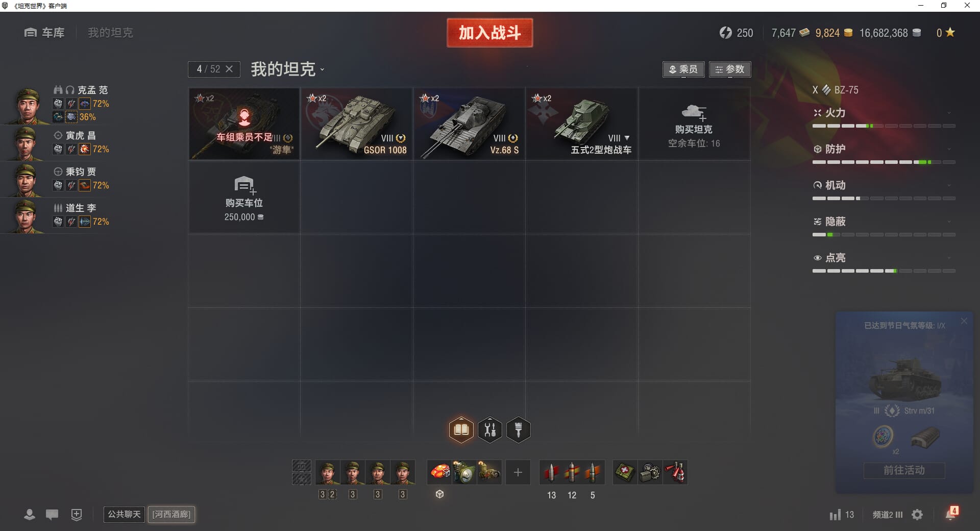Select the GSOR 1008 tank card
The width and height of the screenshot is (980, 531).
coord(357,124)
